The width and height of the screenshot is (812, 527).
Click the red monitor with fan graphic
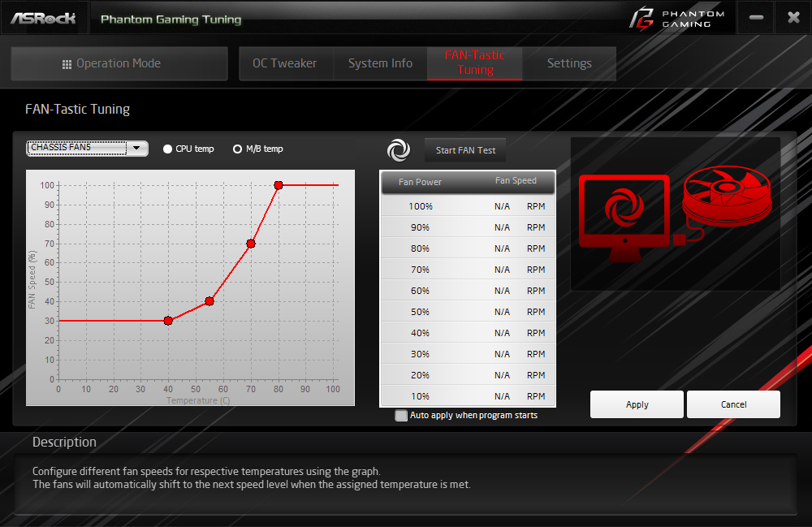624,218
